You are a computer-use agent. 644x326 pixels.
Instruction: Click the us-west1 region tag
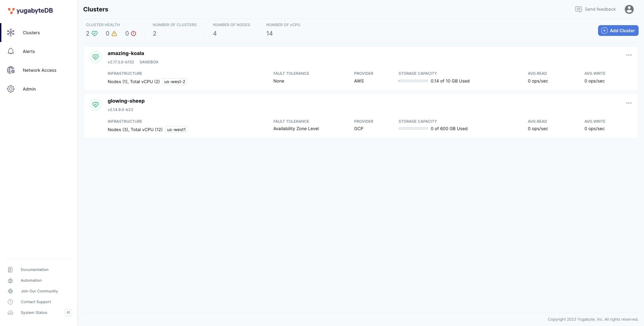click(176, 129)
